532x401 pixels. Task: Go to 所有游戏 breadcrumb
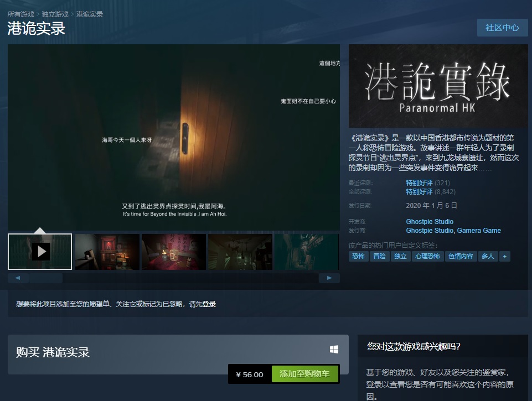20,14
